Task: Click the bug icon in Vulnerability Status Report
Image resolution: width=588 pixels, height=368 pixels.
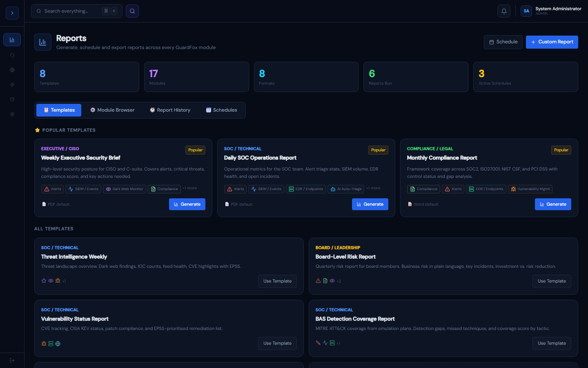Action: 44,343
